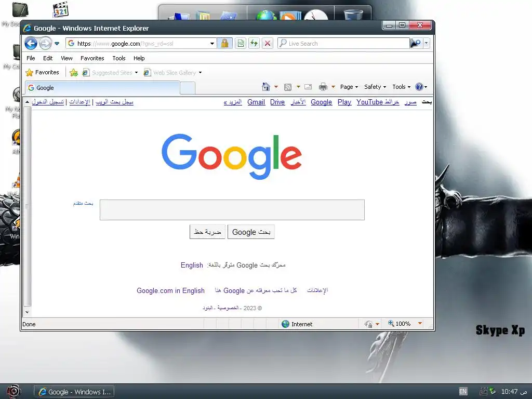Image resolution: width=532 pixels, height=399 pixels.
Task: Select the Google tab
Action: [x=102, y=87]
